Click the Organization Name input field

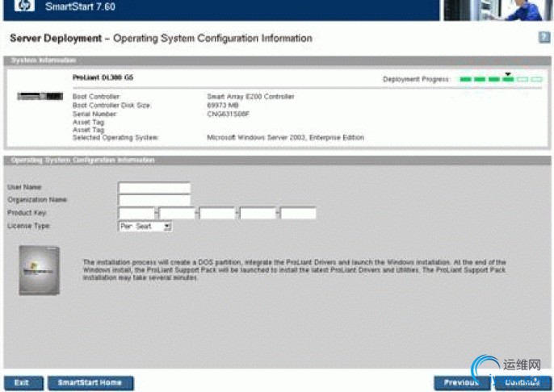pyautogui.click(x=154, y=200)
